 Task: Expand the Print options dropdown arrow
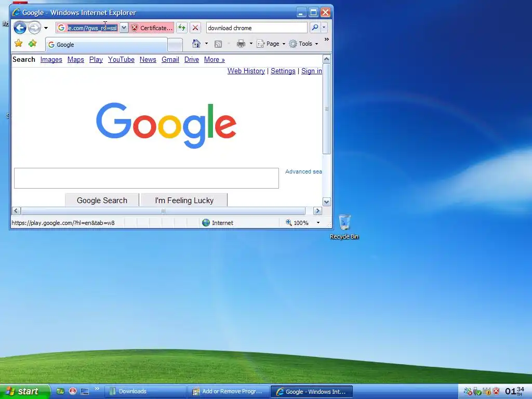click(x=251, y=44)
